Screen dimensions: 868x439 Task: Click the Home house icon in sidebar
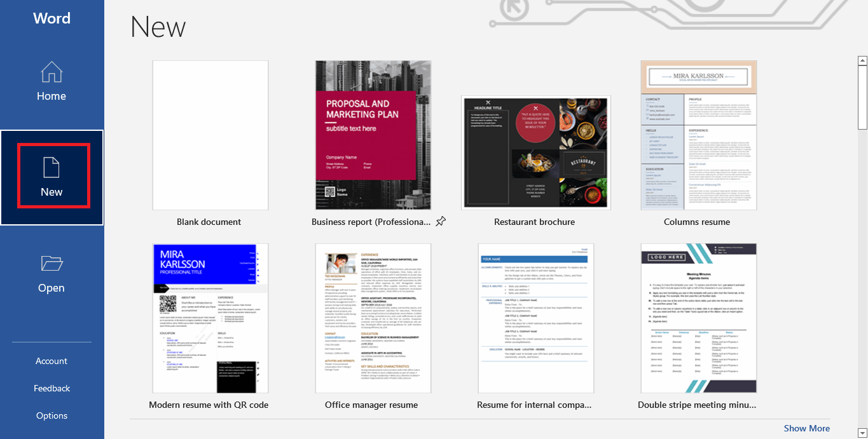pyautogui.click(x=52, y=72)
